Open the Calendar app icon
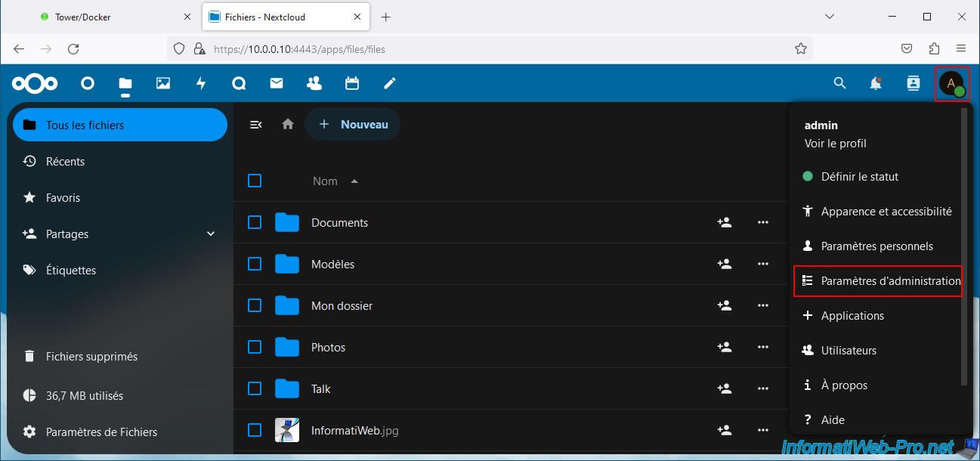 pyautogui.click(x=351, y=84)
